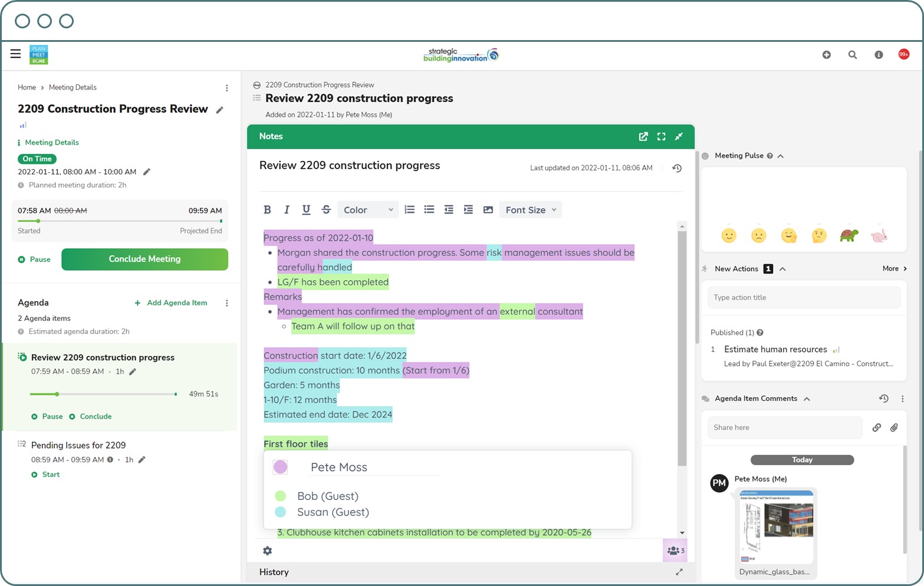
Task: Open the Font Size dropdown
Action: 530,210
